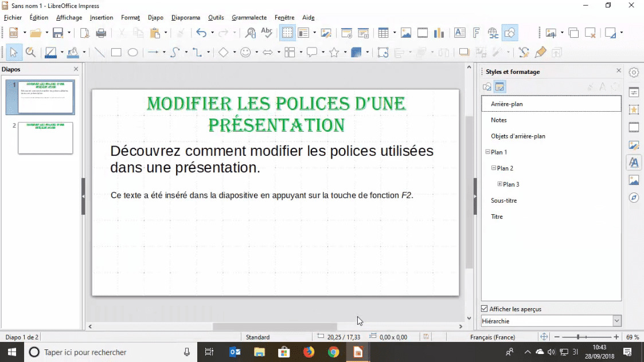Open Find and Replace icon
The image size is (644, 362).
click(250, 33)
